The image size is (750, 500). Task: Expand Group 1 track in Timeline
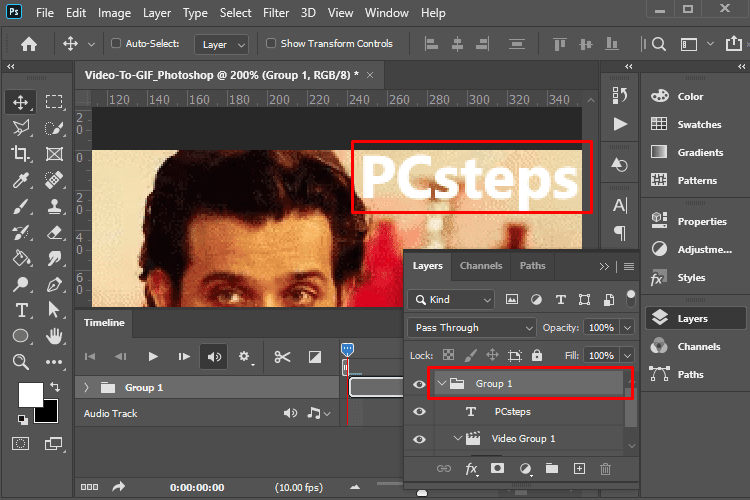(87, 388)
